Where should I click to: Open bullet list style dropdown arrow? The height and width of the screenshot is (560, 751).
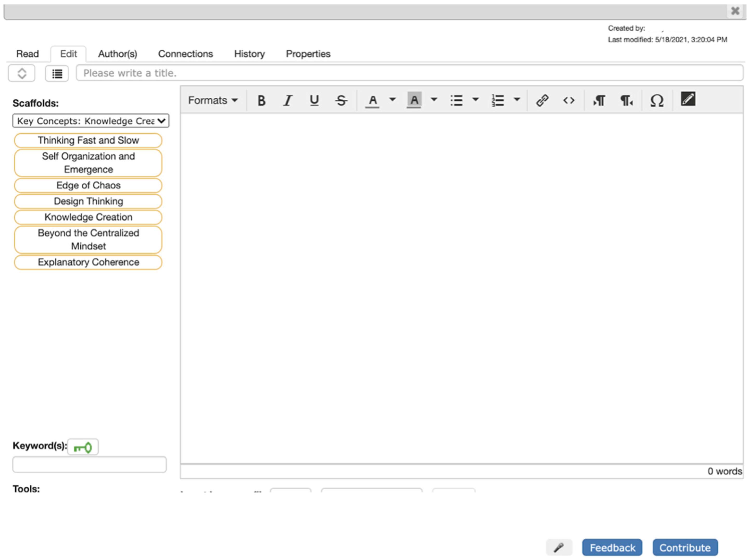click(x=475, y=100)
